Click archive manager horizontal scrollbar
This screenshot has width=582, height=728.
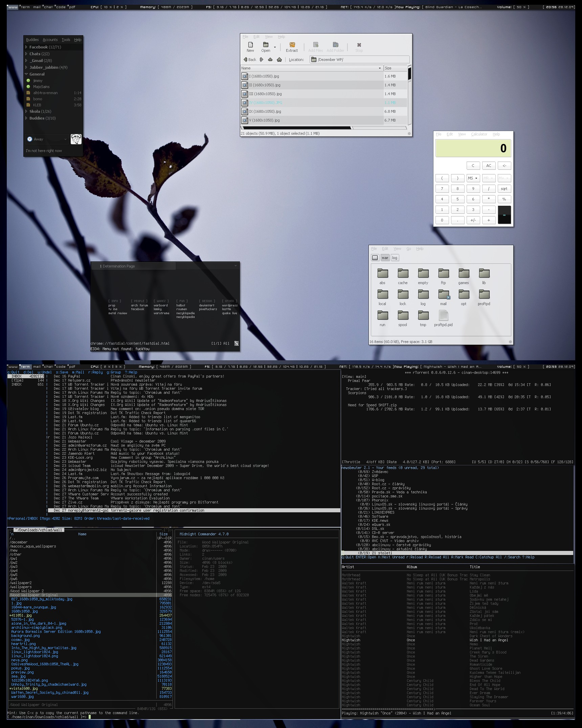(323, 128)
